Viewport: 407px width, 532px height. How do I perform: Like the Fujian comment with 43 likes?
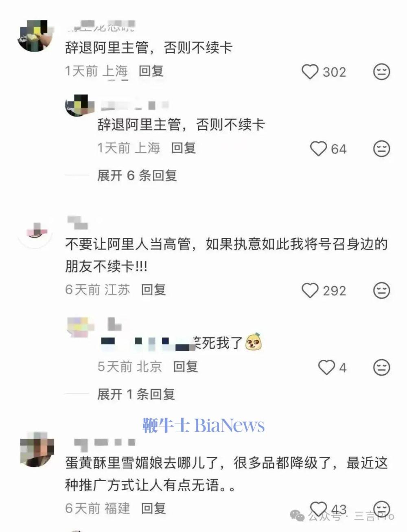point(318,508)
